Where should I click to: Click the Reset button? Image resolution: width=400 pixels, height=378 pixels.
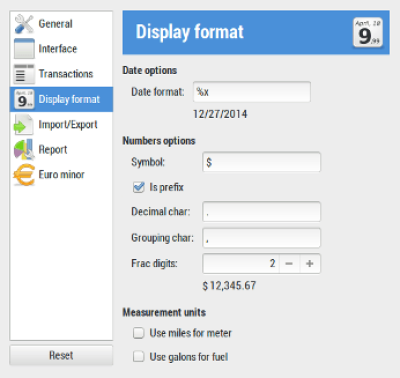[x=61, y=355]
